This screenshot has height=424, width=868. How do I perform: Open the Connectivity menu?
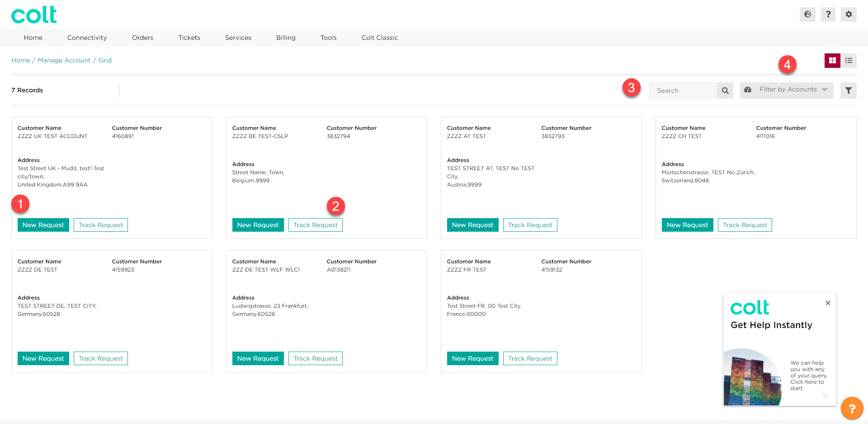(x=87, y=38)
